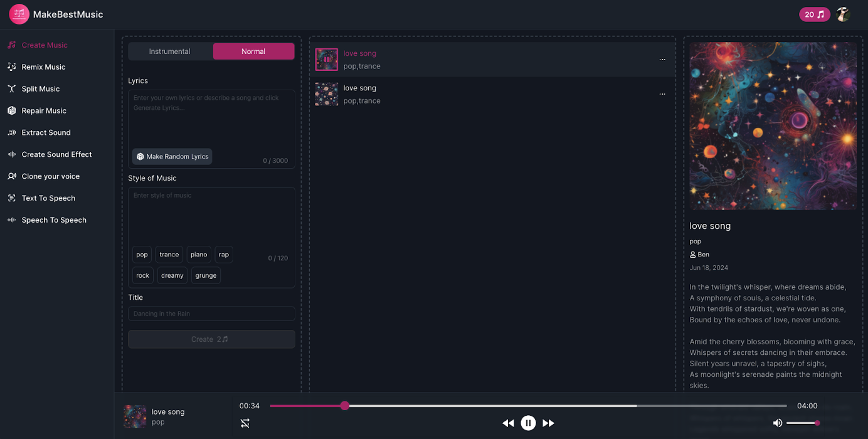Add the rap style tag
This screenshot has height=439, width=868.
click(224, 255)
